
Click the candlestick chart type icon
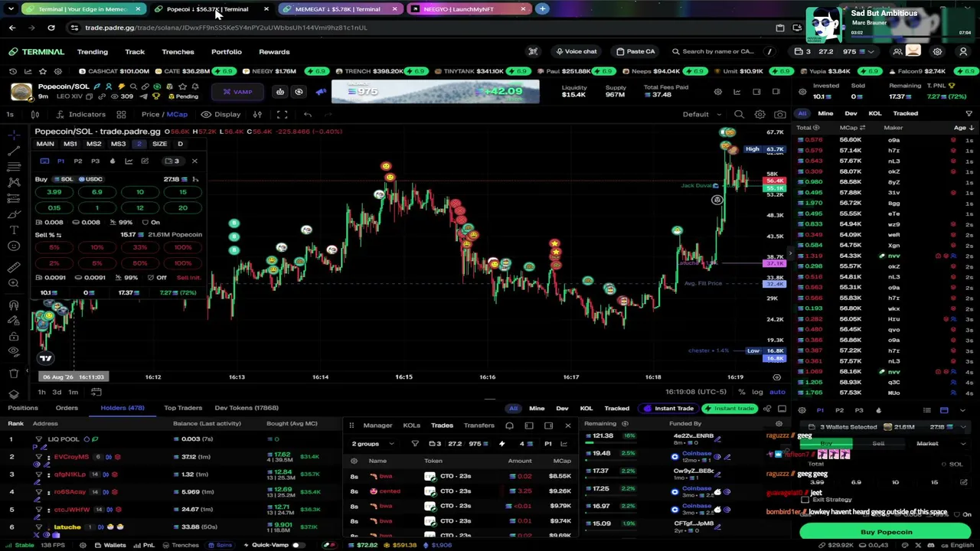click(x=34, y=114)
